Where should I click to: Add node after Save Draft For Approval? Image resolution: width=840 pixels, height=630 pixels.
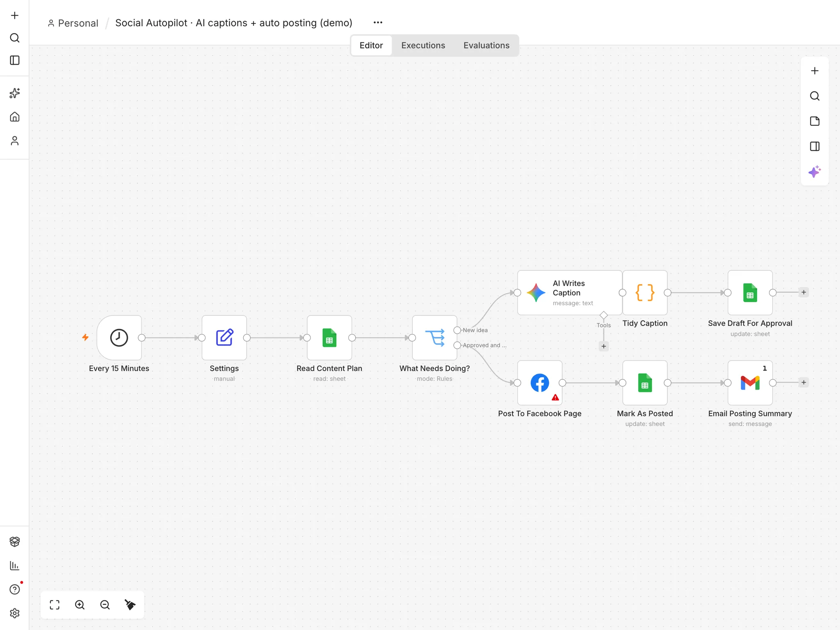[x=803, y=292]
